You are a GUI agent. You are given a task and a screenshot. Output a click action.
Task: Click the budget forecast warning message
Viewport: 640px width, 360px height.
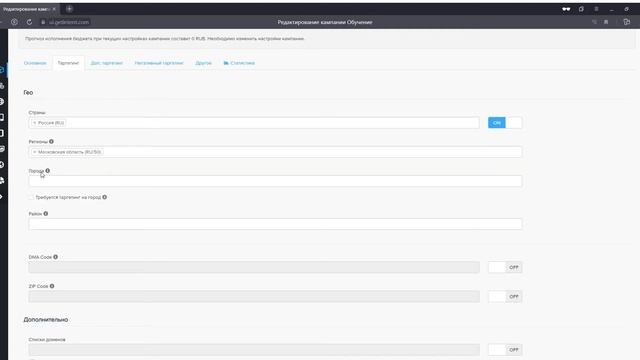(x=164, y=39)
